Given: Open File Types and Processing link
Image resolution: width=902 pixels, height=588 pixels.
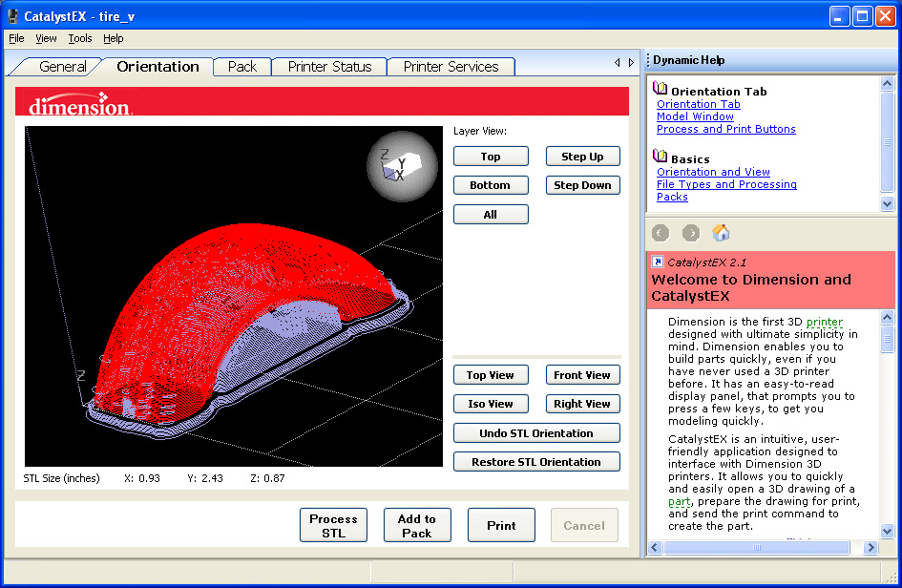Looking at the screenshot, I should tap(726, 184).
